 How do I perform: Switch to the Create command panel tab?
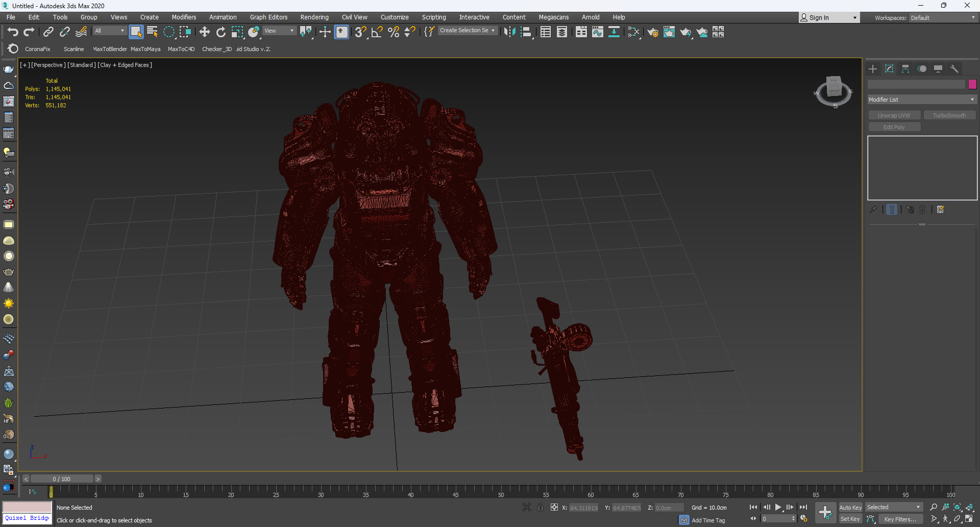(x=873, y=69)
